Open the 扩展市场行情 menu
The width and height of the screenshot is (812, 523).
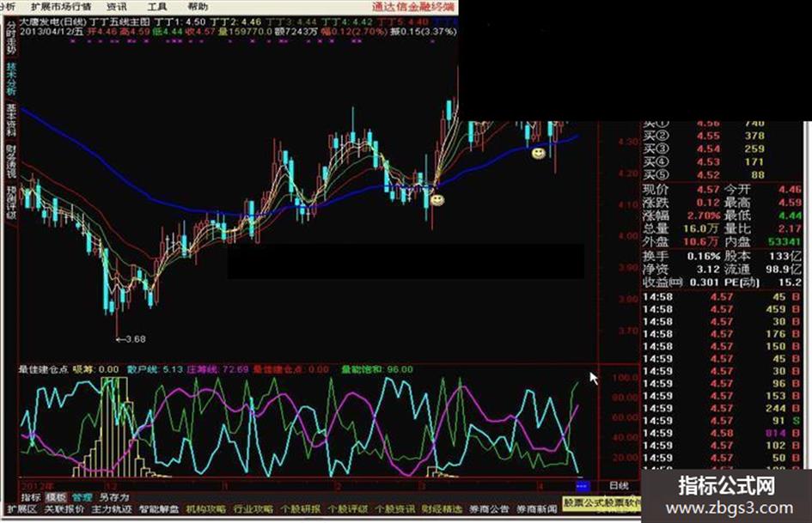[x=61, y=7]
